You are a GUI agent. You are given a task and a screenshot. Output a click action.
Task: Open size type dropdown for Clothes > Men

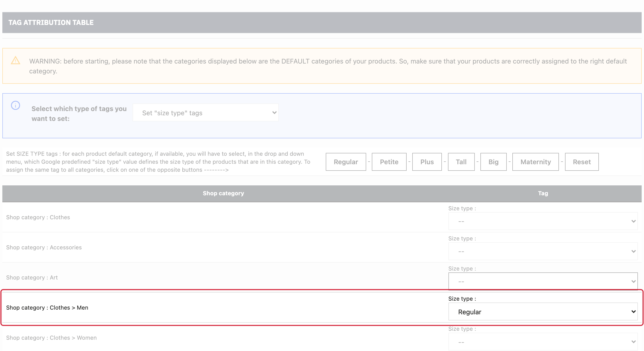543,312
